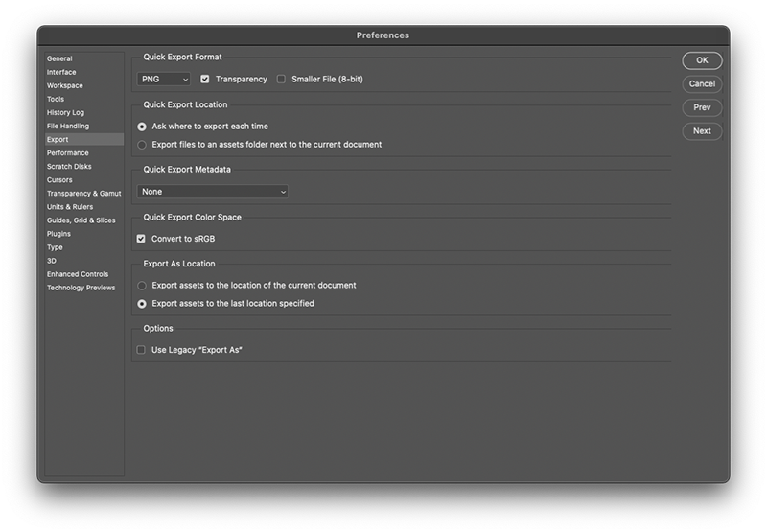Screen dimensions: 767x532
Task: Select export to current document location
Action: click(143, 286)
